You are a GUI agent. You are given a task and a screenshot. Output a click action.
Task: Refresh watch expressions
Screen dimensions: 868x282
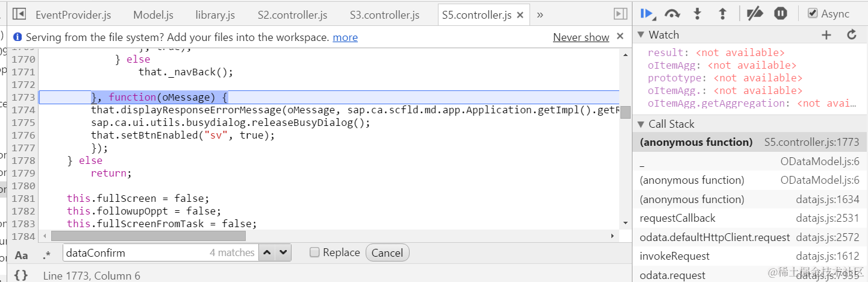(x=852, y=35)
